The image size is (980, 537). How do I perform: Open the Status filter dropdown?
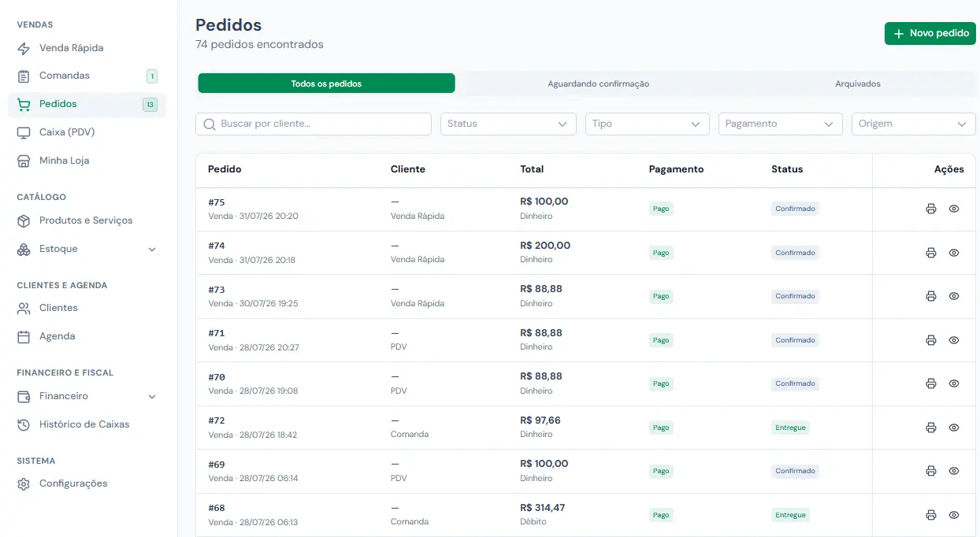[508, 124]
